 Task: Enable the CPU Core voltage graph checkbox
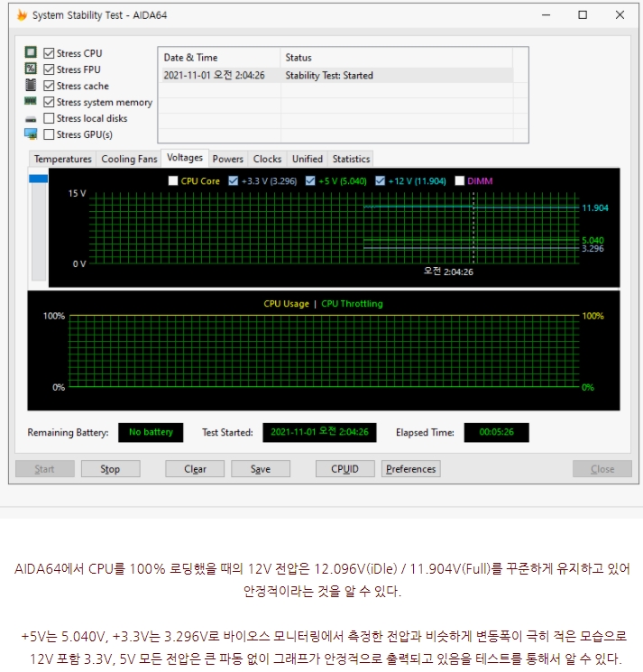point(173,181)
